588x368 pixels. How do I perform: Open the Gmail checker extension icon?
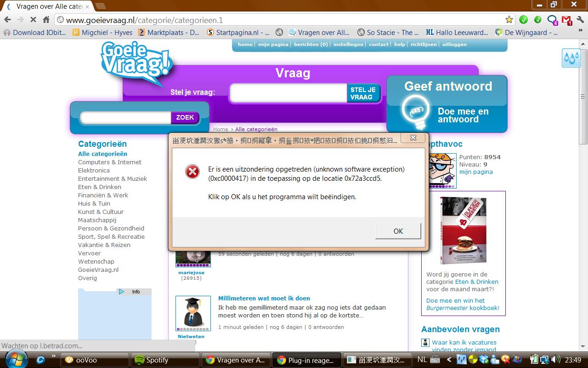click(566, 20)
